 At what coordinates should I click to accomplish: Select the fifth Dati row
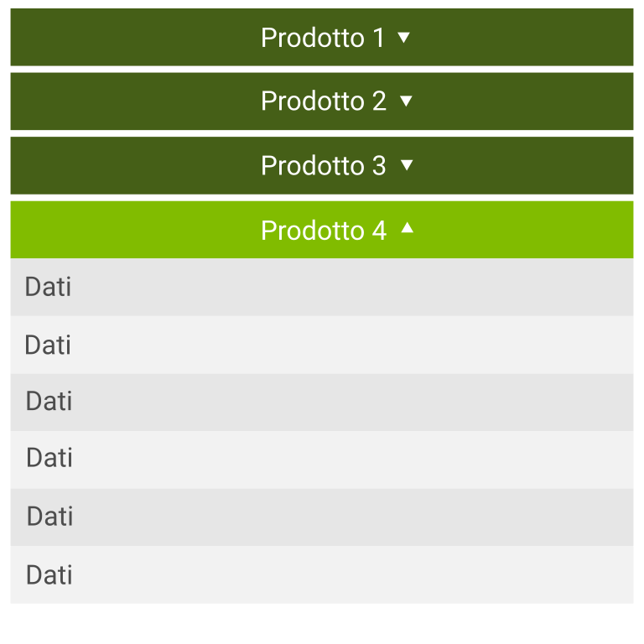[322, 517]
